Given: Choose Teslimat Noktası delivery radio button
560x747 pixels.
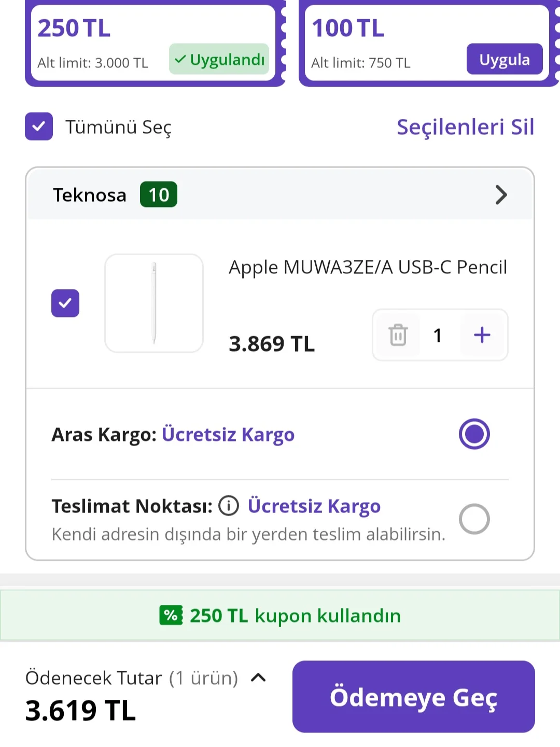Looking at the screenshot, I should 474,519.
